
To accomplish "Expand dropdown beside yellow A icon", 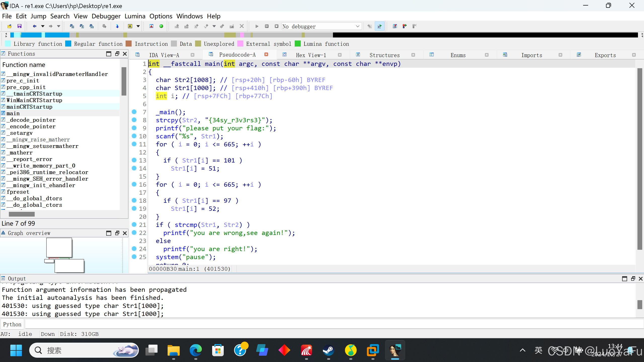I will pyautogui.click(x=138, y=26).
